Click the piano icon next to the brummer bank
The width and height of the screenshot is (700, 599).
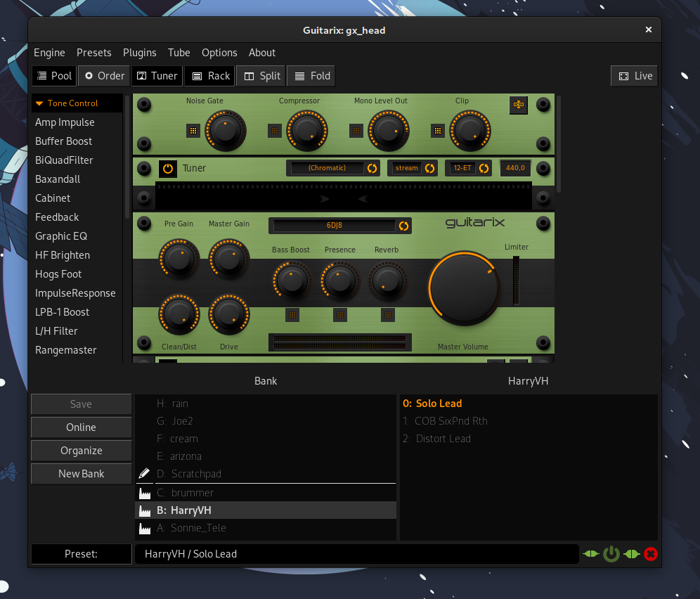144,493
